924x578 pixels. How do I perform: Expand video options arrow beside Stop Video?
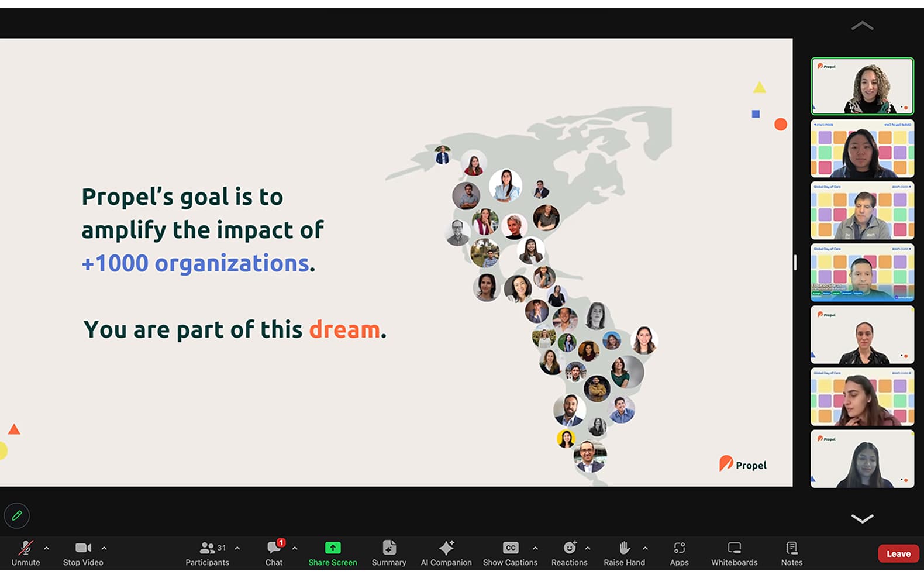pyautogui.click(x=104, y=548)
